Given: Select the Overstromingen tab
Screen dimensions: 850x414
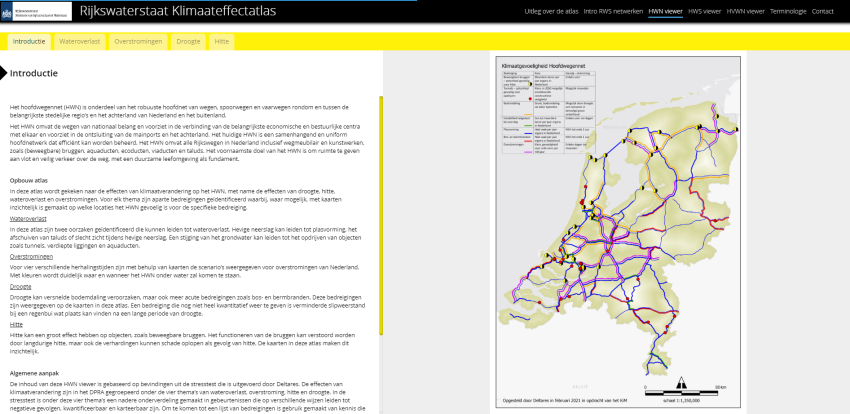Looking at the screenshot, I should click(139, 42).
